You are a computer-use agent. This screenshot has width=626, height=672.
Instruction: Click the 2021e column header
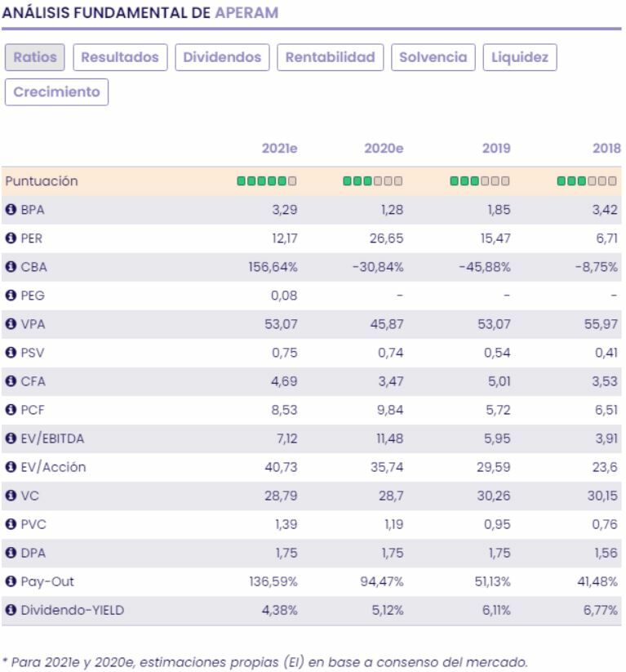[278, 149]
